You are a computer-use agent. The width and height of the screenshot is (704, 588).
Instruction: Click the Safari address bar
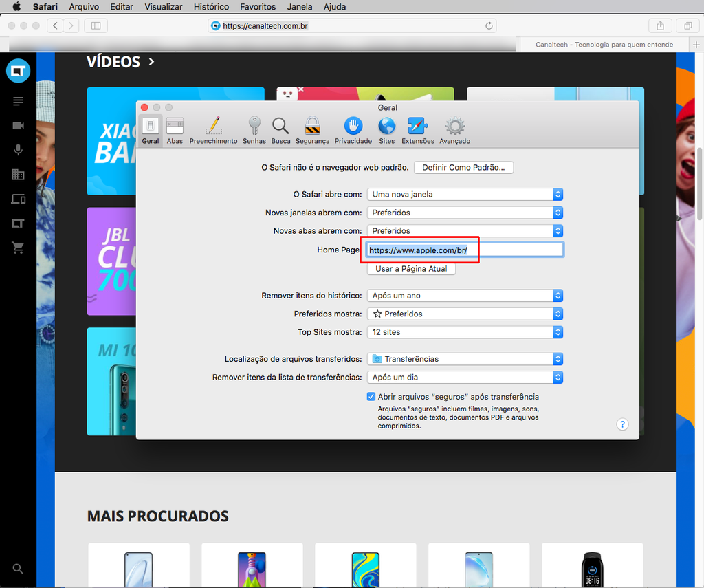[x=352, y=25]
